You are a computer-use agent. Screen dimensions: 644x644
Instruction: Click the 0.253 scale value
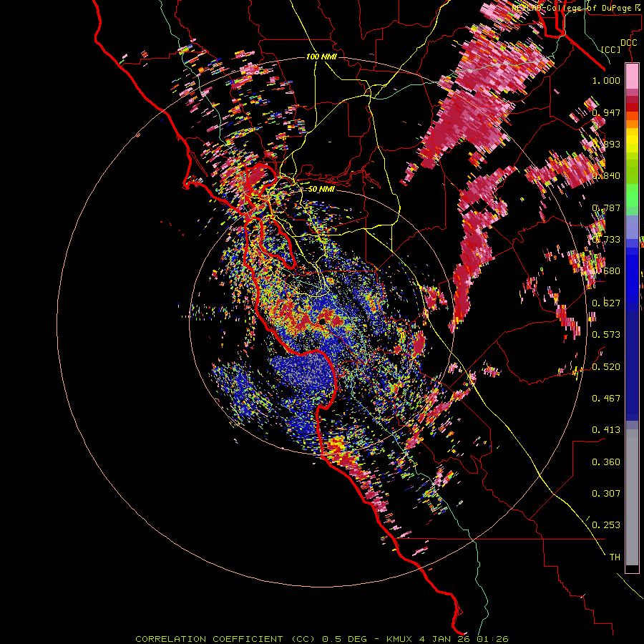[606, 525]
